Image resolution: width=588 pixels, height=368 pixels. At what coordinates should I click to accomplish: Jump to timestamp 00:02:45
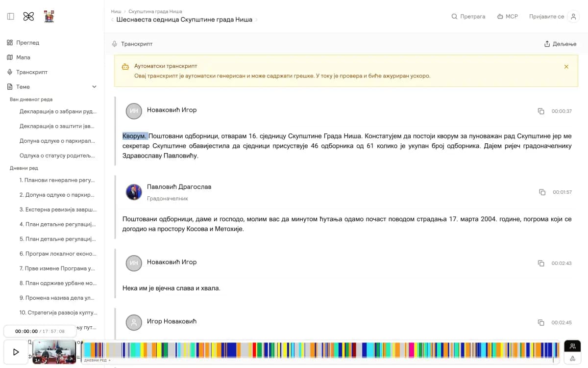click(x=562, y=323)
